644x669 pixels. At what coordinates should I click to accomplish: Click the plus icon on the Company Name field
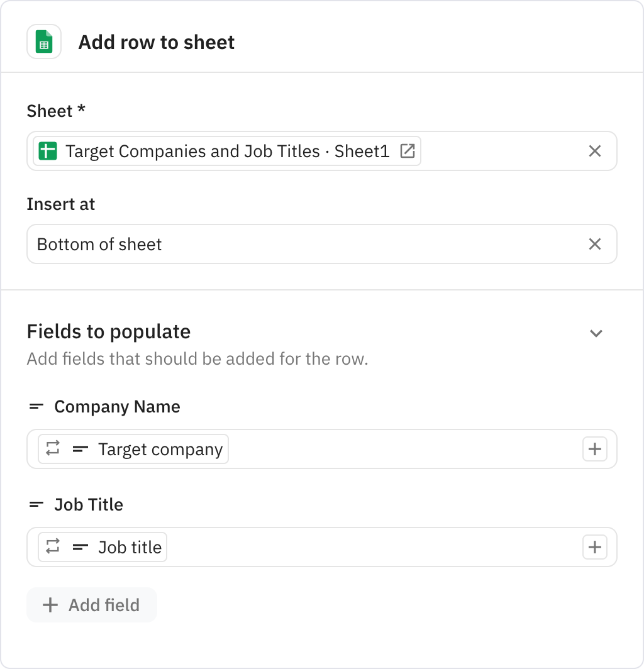[x=594, y=449]
